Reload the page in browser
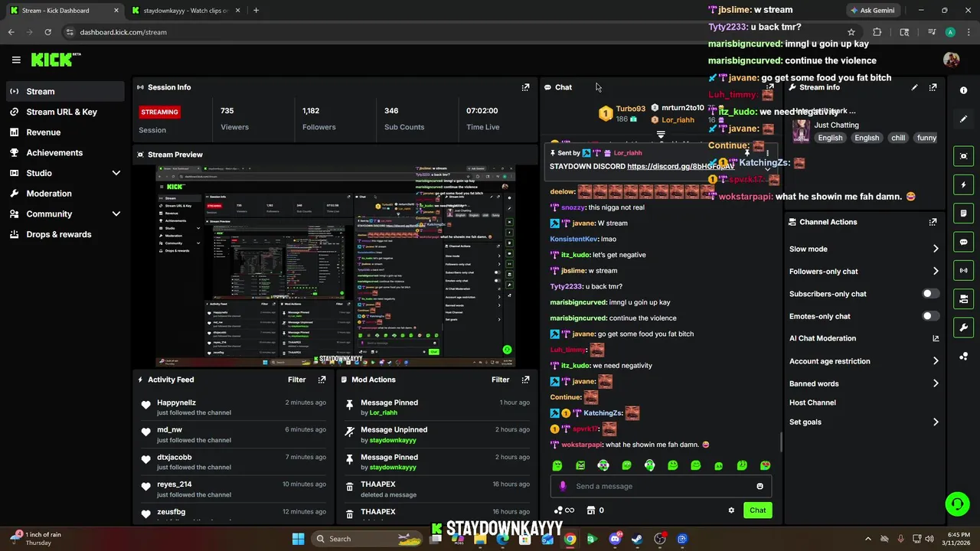Viewport: 980px width, 551px height. pyautogui.click(x=47, y=32)
